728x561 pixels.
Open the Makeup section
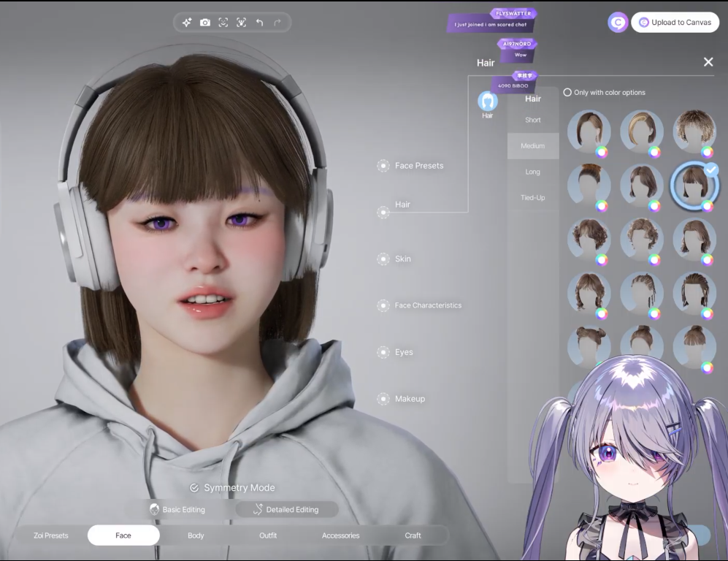(x=383, y=399)
